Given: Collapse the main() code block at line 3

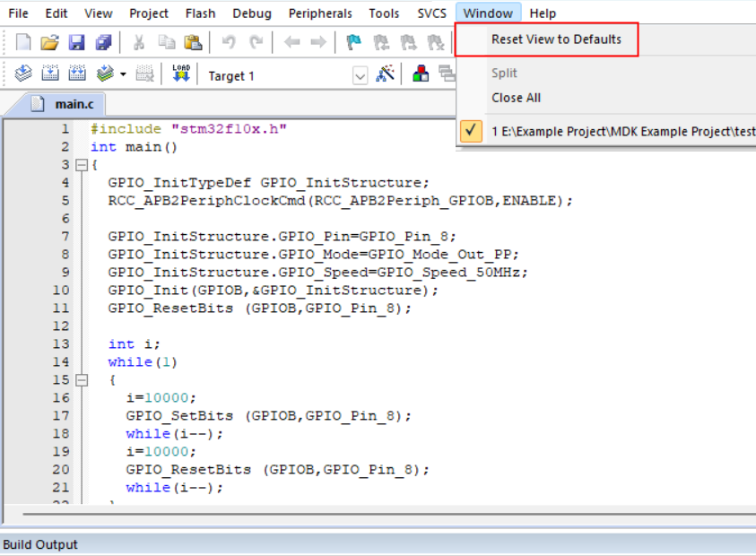Looking at the screenshot, I should [x=83, y=165].
